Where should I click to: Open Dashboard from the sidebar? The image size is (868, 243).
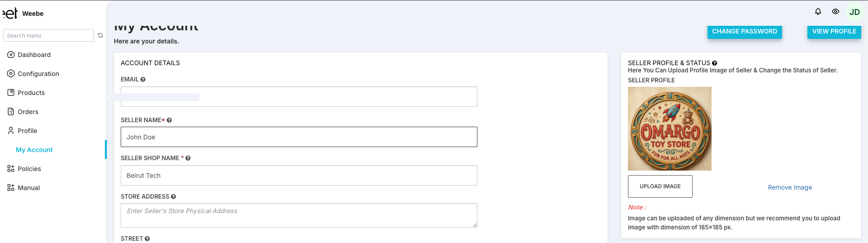tap(34, 55)
